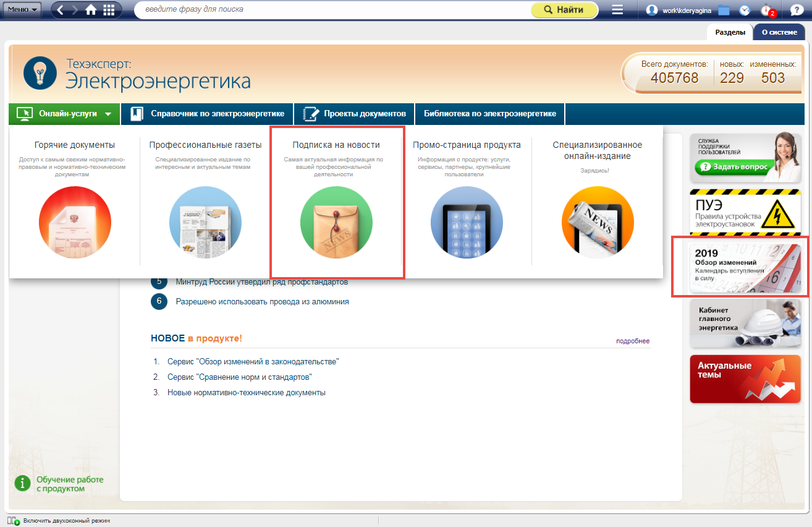Switch to the О системе tab
Viewport: 812px width, 527px height.
pos(779,32)
